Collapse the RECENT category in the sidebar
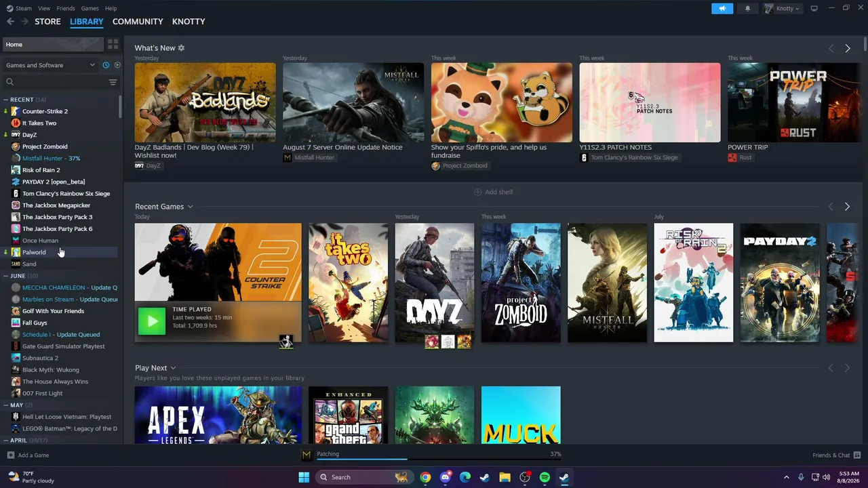The image size is (868, 488). (x=5, y=100)
